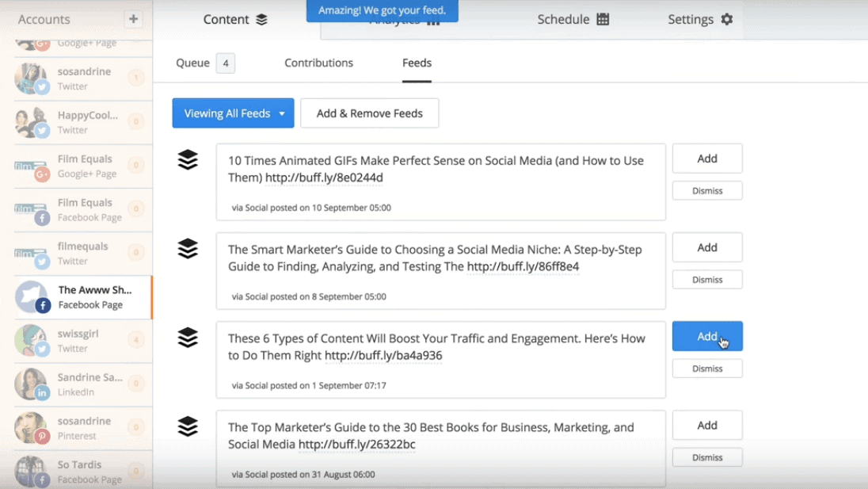Click queue count badge 4
This screenshot has width=868, height=489.
225,63
